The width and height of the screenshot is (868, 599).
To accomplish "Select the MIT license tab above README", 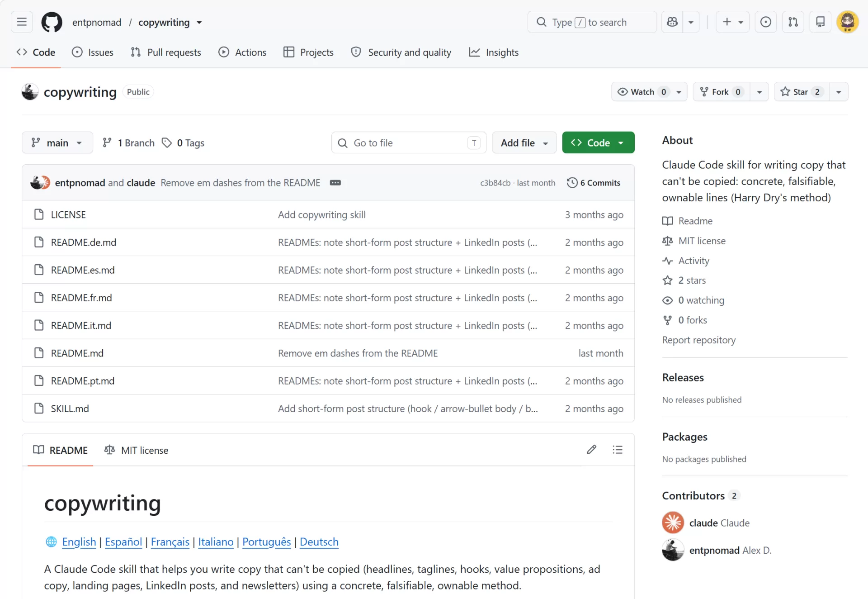I will point(136,450).
